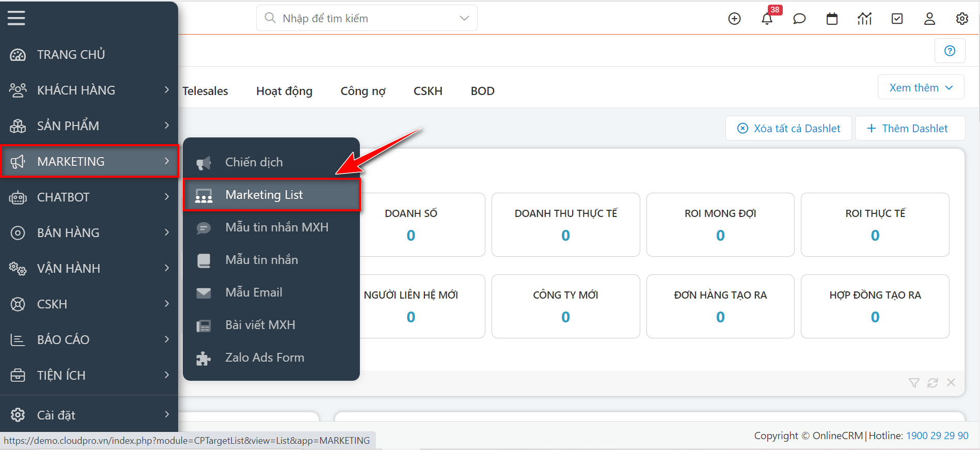Click the VẬN HÀNH gears icon
The image size is (980, 450).
point(18,269)
